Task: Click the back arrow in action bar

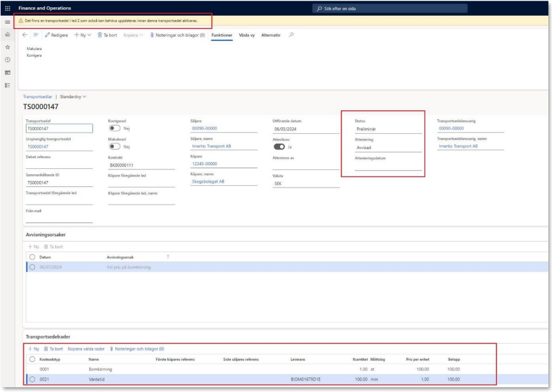Action: [x=25, y=35]
